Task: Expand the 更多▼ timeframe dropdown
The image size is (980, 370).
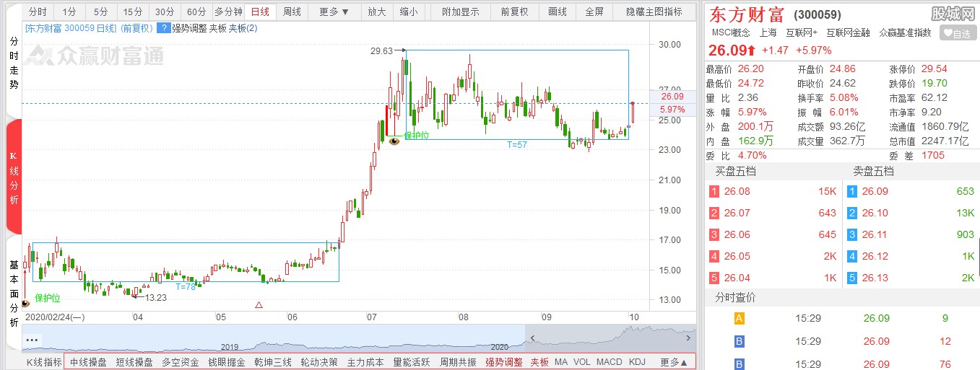Action: point(334,12)
